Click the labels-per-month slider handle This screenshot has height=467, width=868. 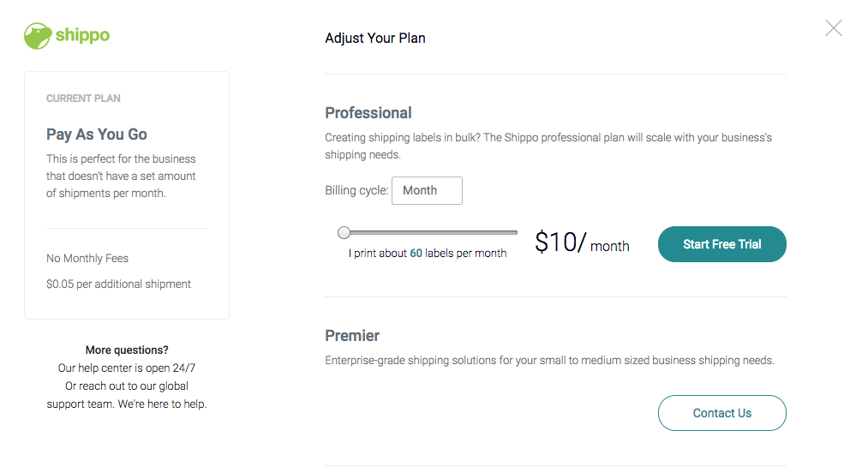tap(344, 232)
